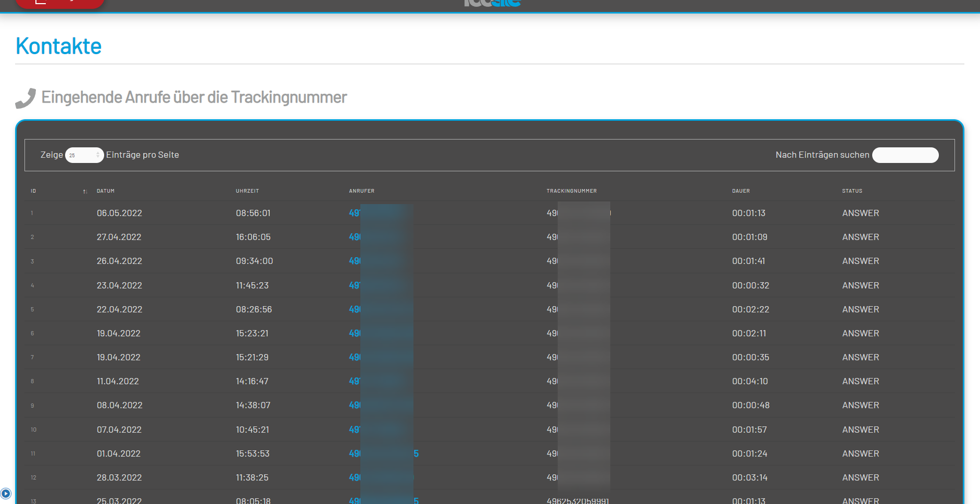This screenshot has height=504, width=980.
Task: Click the site logo in top bar
Action: click(492, 3)
